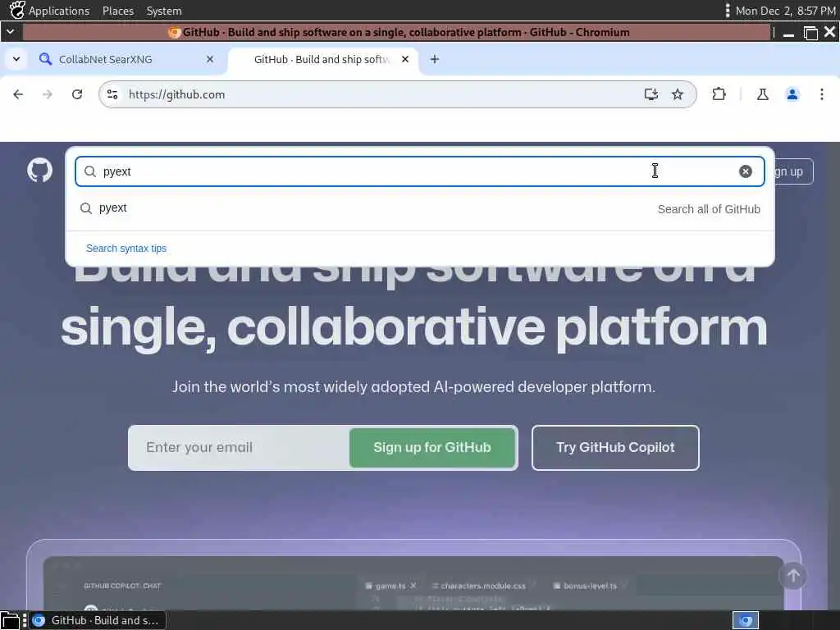840x630 pixels.
Task: Click the Enter your email field
Action: click(x=239, y=448)
